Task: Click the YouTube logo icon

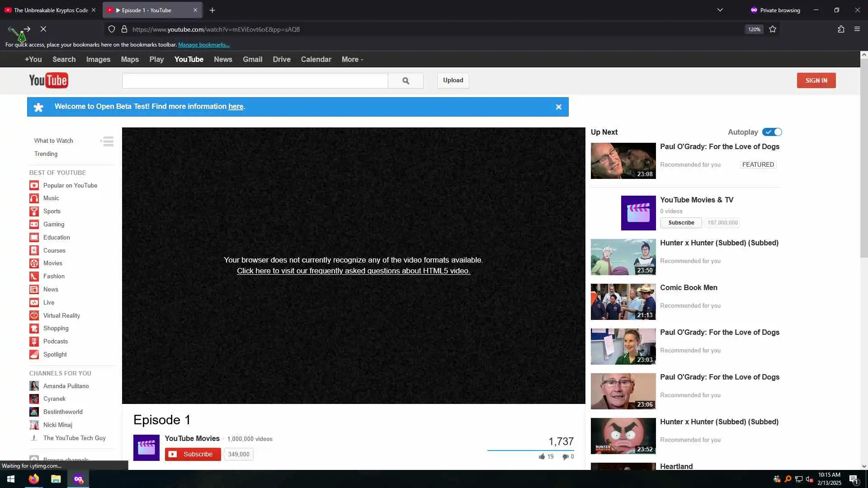Action: point(48,80)
